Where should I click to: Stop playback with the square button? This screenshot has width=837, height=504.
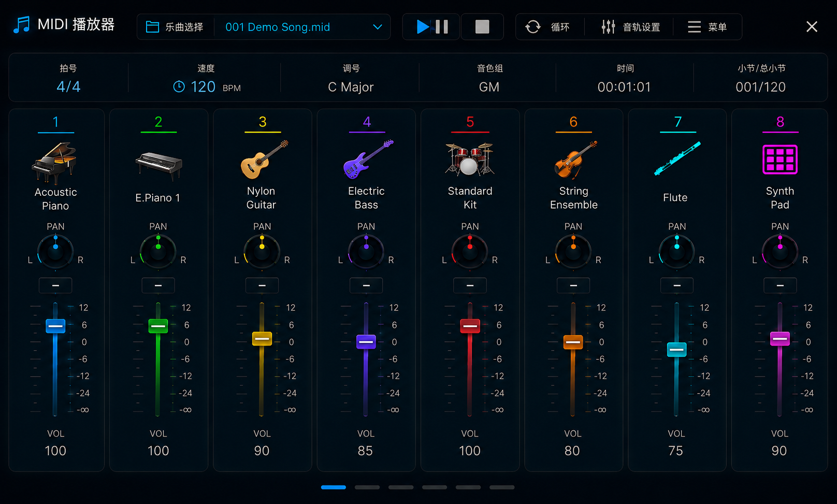click(x=482, y=27)
